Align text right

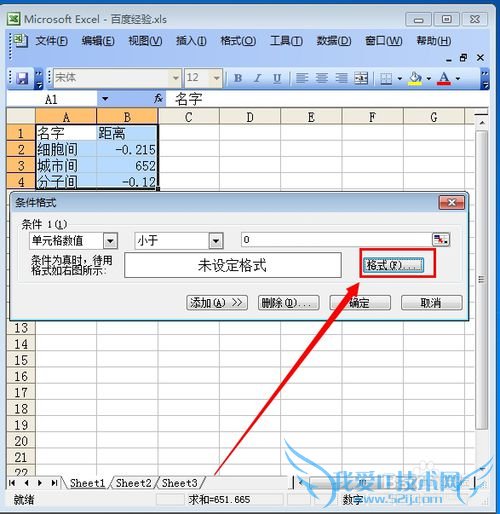pyautogui.click(x=341, y=78)
